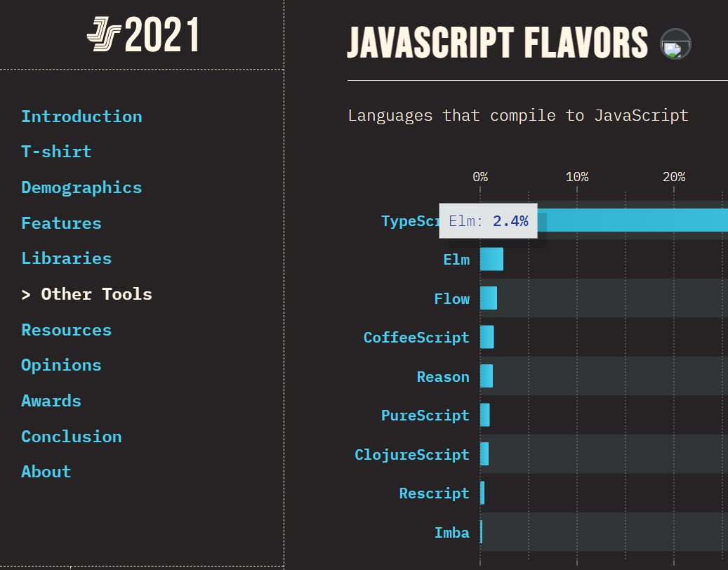The height and width of the screenshot is (570, 728).
Task: Click the PureScript bar
Action: 484,415
